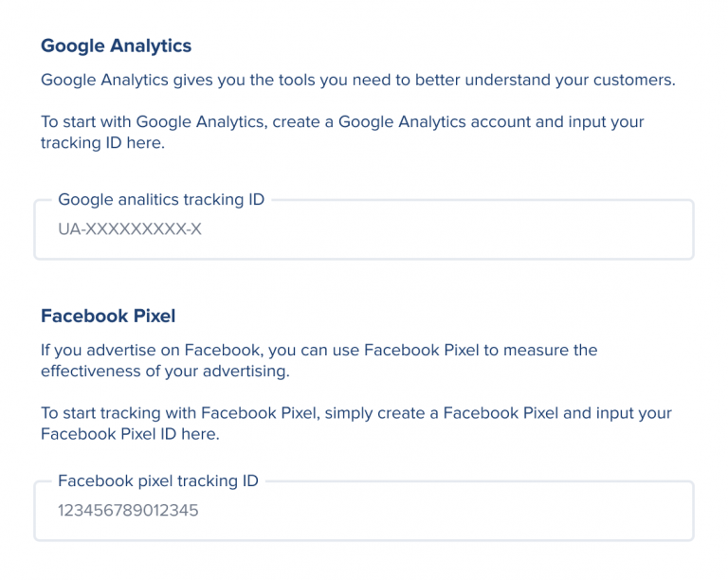Select the "Google Analytics" section heading
The image size is (728, 580).
116,45
